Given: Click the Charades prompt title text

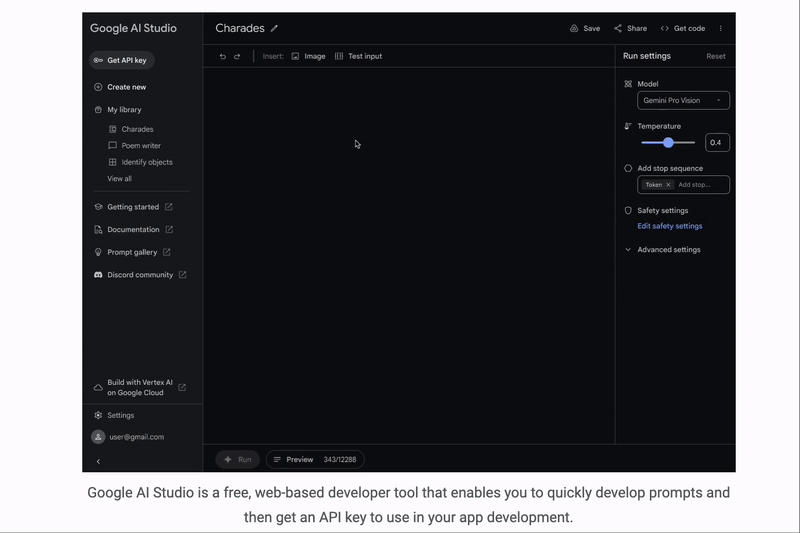Looking at the screenshot, I should (x=240, y=29).
